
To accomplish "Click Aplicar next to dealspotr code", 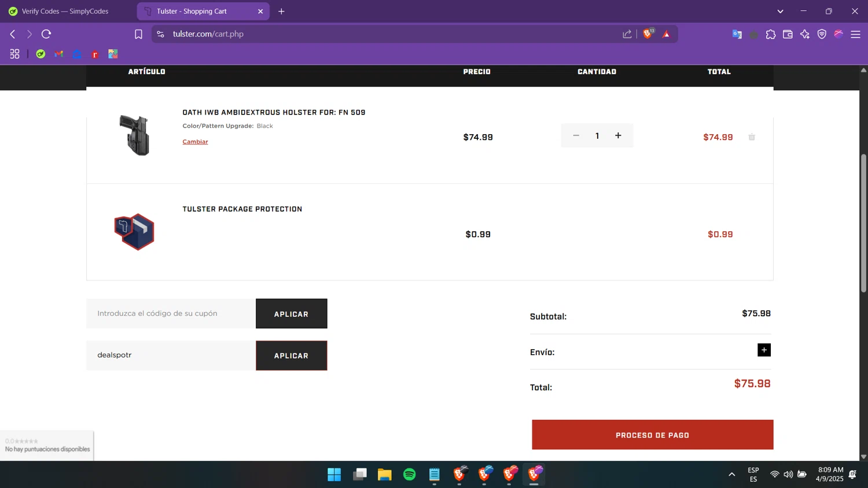I will [x=291, y=355].
